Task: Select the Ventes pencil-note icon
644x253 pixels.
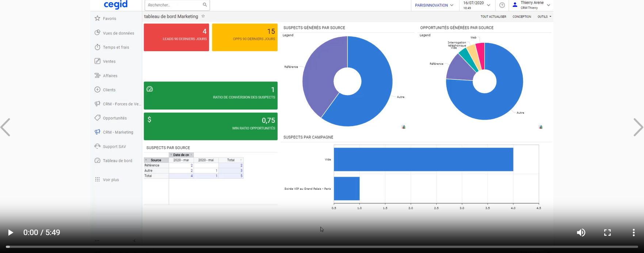Action: click(x=97, y=61)
